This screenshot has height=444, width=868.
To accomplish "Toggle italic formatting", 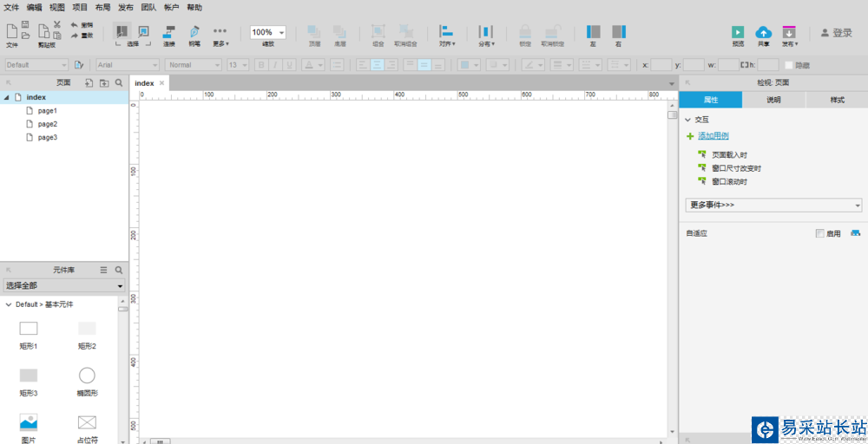I will [x=275, y=65].
